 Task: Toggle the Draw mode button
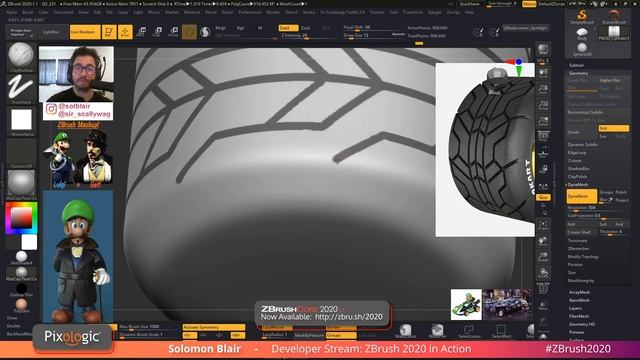[125, 32]
